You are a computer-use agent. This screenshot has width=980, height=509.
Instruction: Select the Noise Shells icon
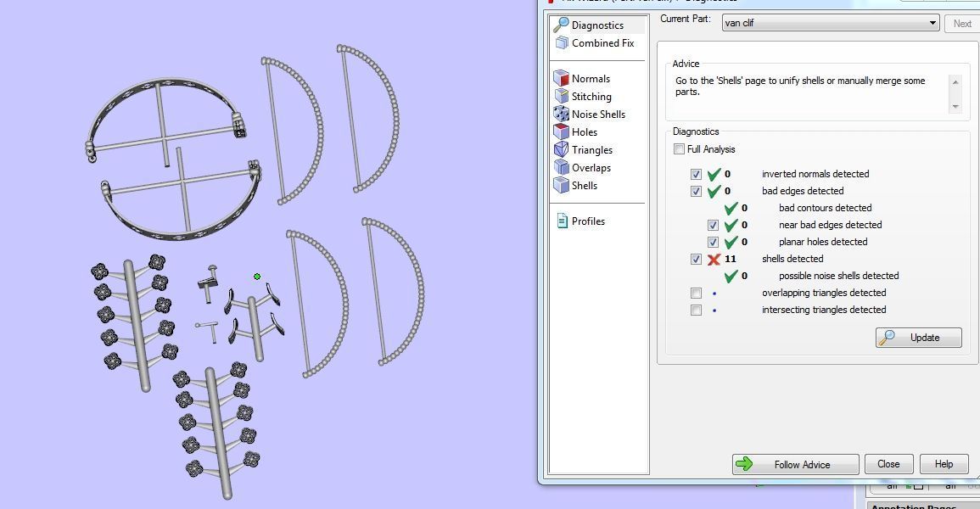pos(561,115)
